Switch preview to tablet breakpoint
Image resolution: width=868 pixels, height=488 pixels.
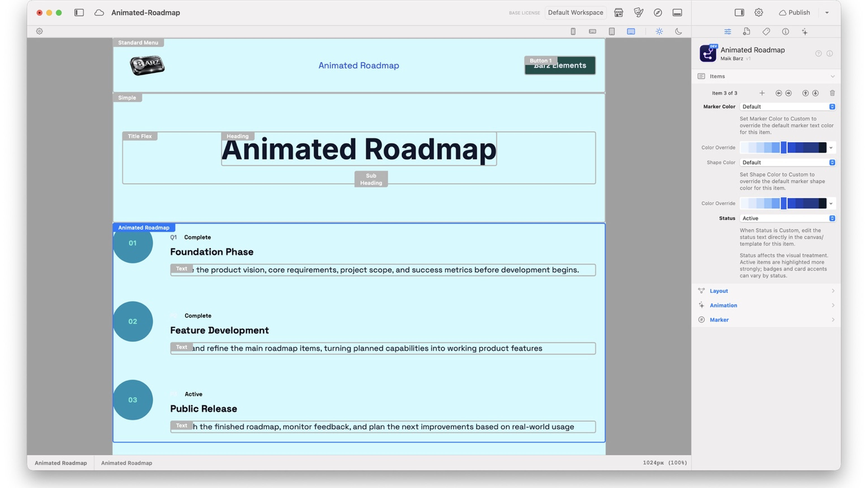(x=612, y=31)
